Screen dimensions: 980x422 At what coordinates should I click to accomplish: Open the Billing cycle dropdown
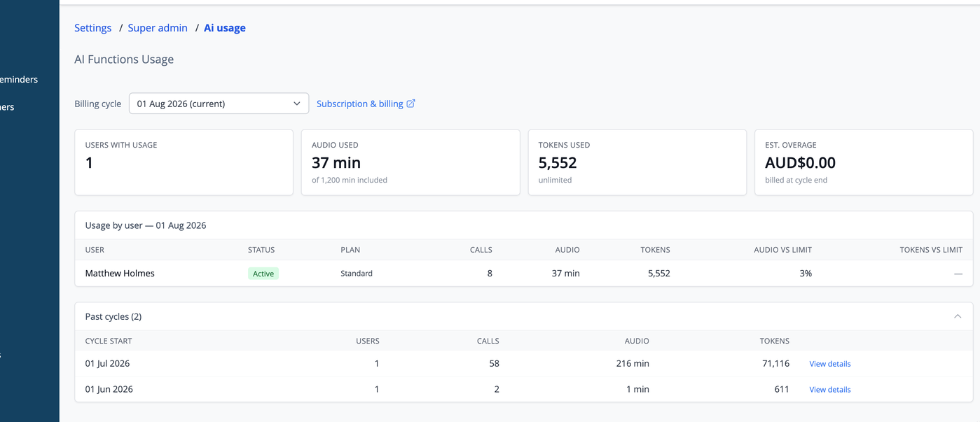point(219,104)
